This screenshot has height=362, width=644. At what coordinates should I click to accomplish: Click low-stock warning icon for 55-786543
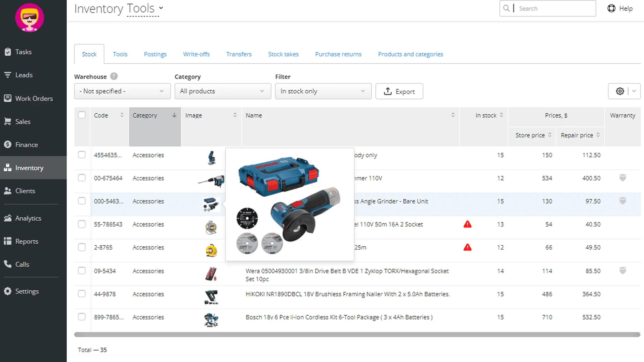coord(467,224)
